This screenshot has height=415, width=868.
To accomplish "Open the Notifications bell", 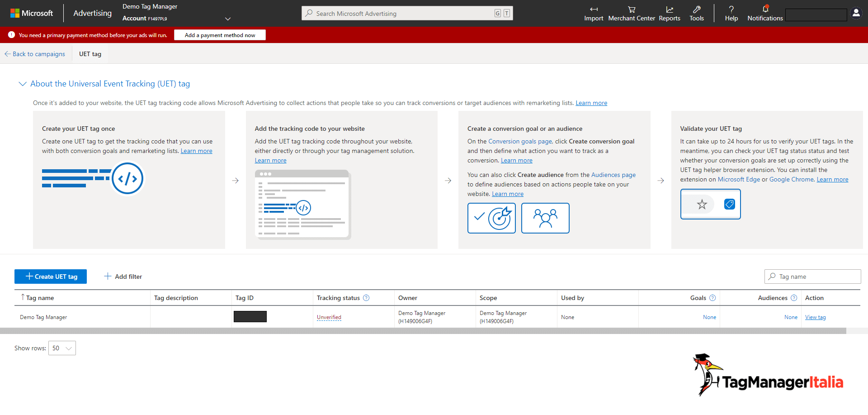I will pyautogui.click(x=765, y=9).
